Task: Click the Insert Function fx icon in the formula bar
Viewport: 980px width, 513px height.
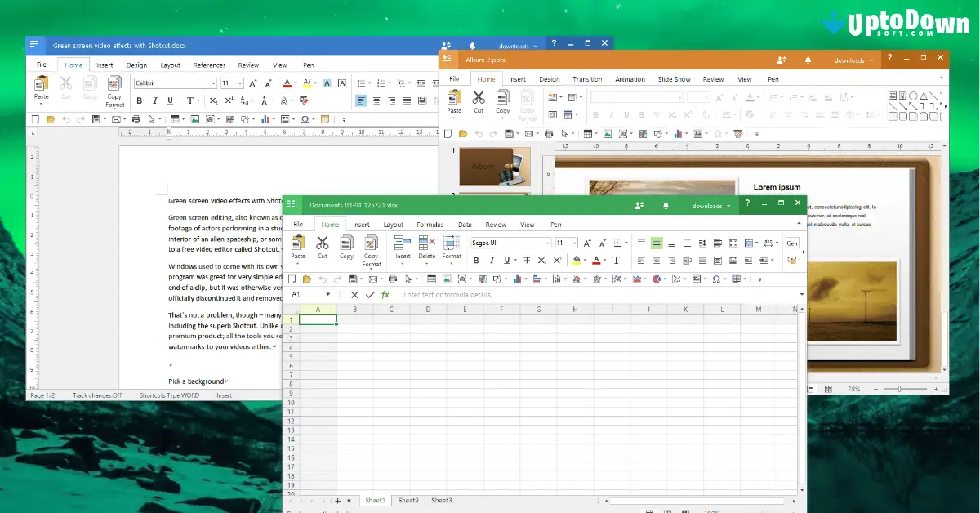Action: tap(386, 294)
